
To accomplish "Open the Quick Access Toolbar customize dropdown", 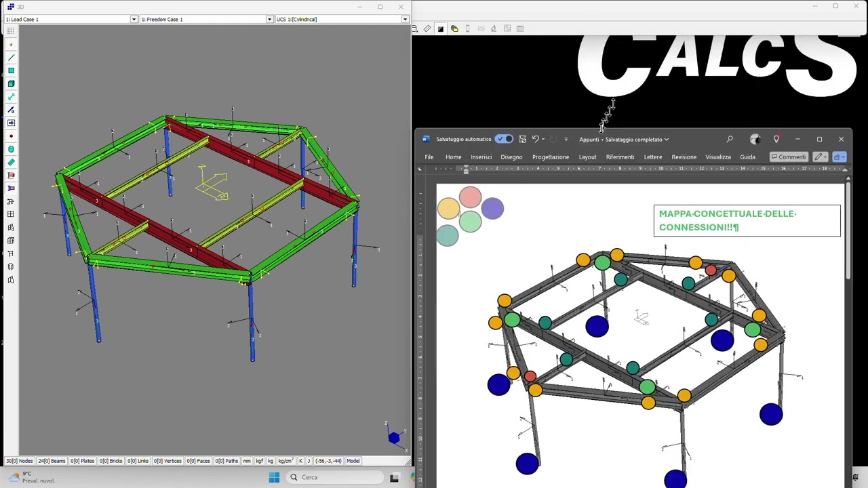I will click(x=566, y=139).
